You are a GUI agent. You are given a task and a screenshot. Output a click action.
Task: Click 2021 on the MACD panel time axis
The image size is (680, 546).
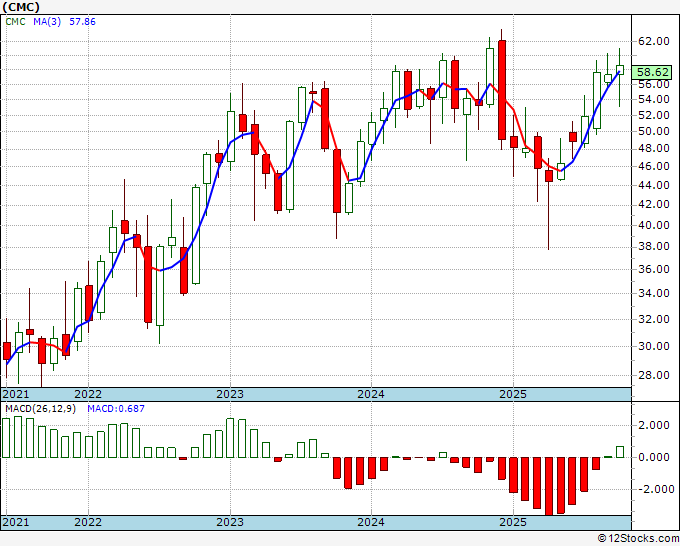click(x=16, y=522)
